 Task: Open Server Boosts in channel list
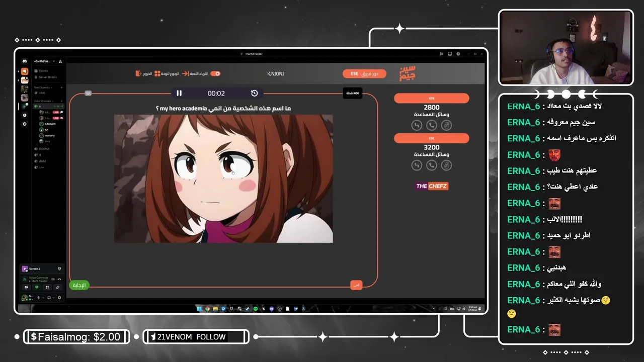pos(46,77)
